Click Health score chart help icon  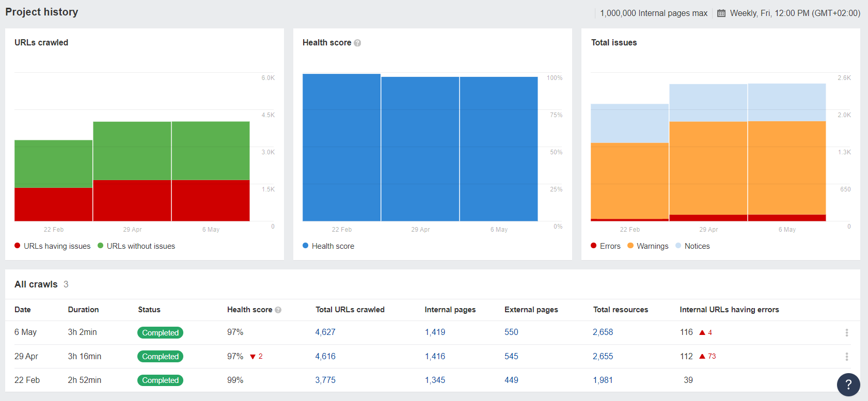tap(357, 43)
